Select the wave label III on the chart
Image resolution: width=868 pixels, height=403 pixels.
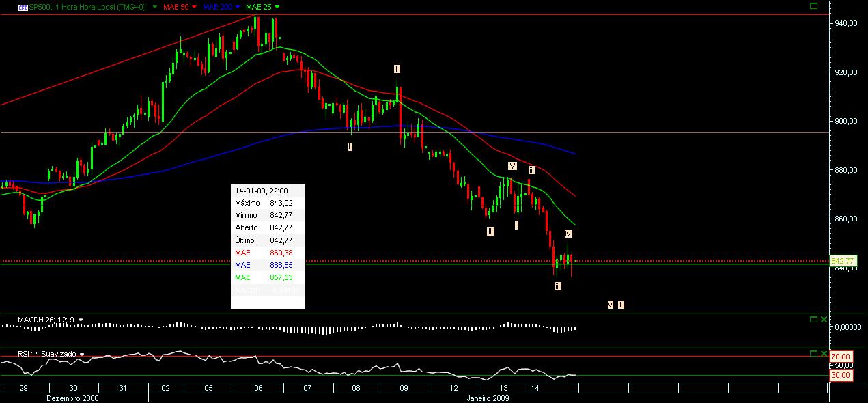(490, 232)
